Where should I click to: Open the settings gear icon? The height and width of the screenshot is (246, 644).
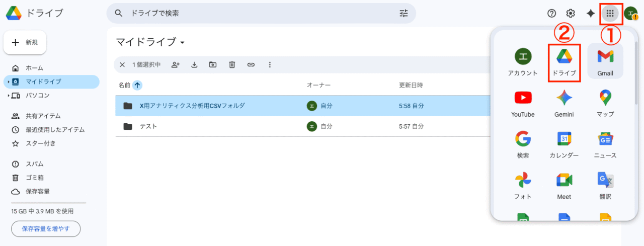coord(571,14)
